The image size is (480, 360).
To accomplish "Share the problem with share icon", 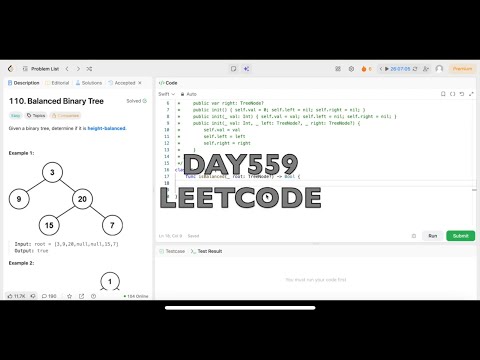I will [x=81, y=296].
